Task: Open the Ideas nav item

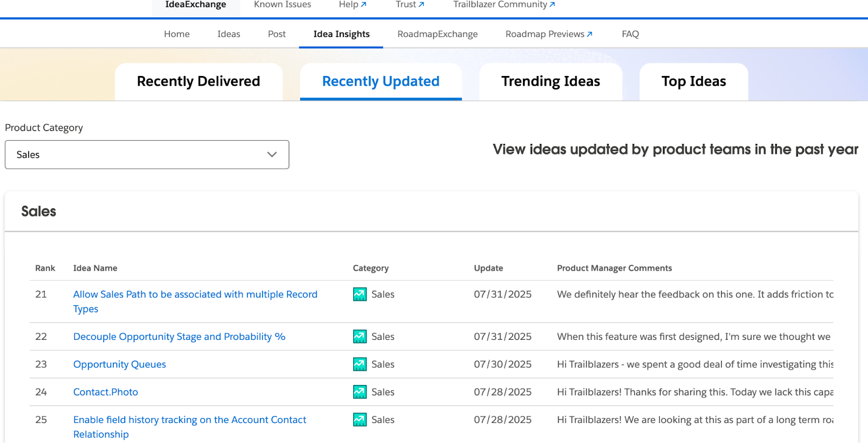Action: click(x=229, y=34)
